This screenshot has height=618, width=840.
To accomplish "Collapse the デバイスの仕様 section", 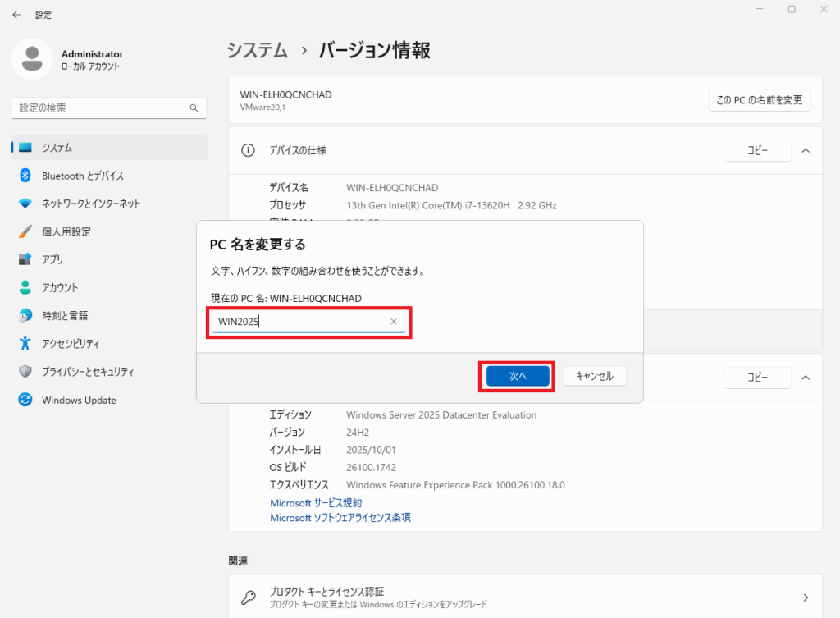I will (806, 150).
